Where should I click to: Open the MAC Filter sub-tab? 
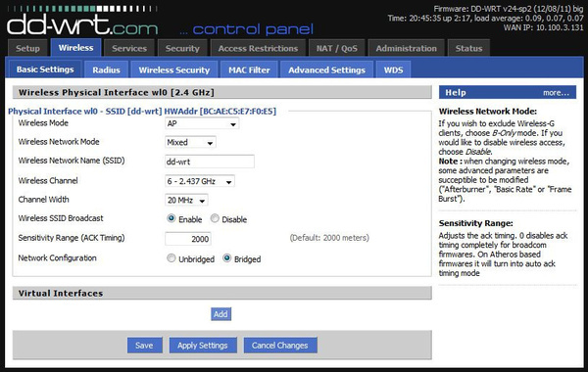click(x=249, y=70)
